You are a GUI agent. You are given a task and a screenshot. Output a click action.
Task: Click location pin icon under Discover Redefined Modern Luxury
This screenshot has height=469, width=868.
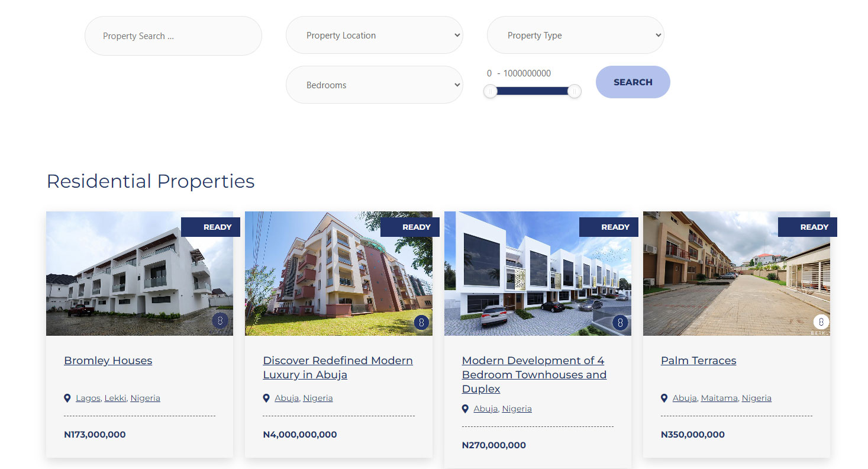(x=266, y=398)
